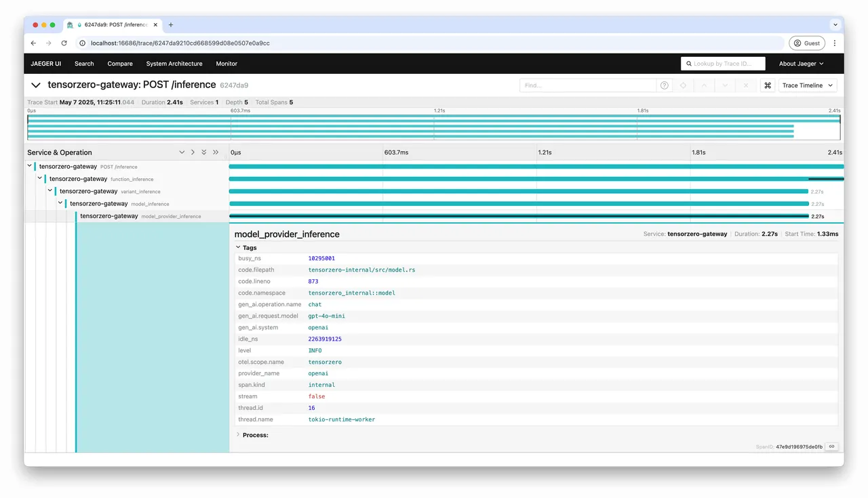Expand all spans with double down chevron
This screenshot has width=868, height=498.
pos(204,152)
